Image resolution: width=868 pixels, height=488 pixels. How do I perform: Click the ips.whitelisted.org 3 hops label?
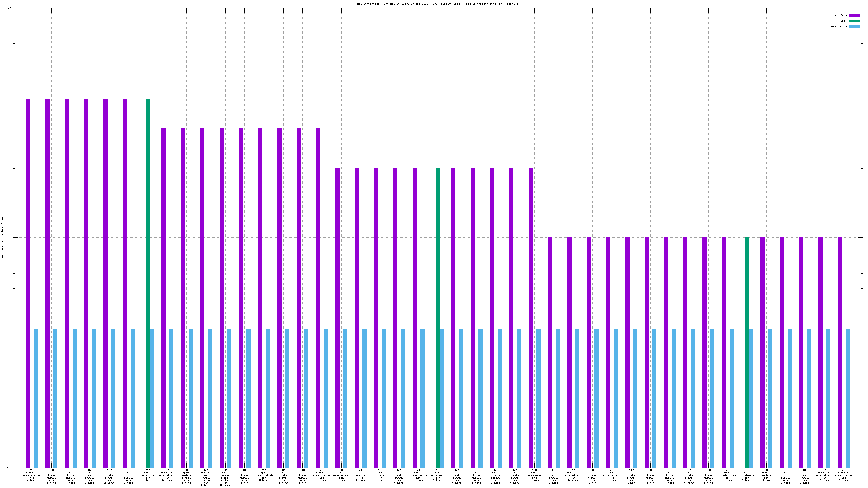click(263, 475)
